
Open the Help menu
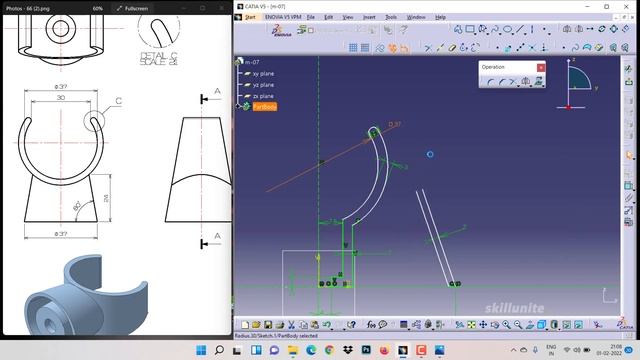pyautogui.click(x=440, y=17)
